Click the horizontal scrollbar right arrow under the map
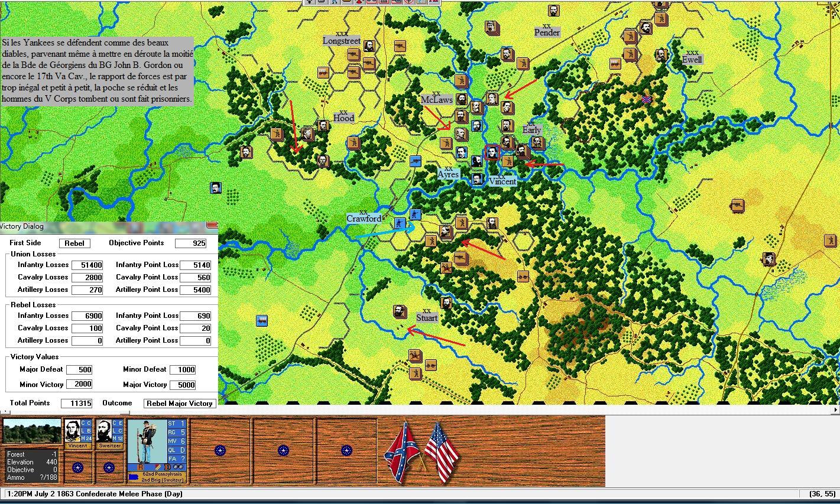Screen dimensions: 840x504 pos(836,409)
